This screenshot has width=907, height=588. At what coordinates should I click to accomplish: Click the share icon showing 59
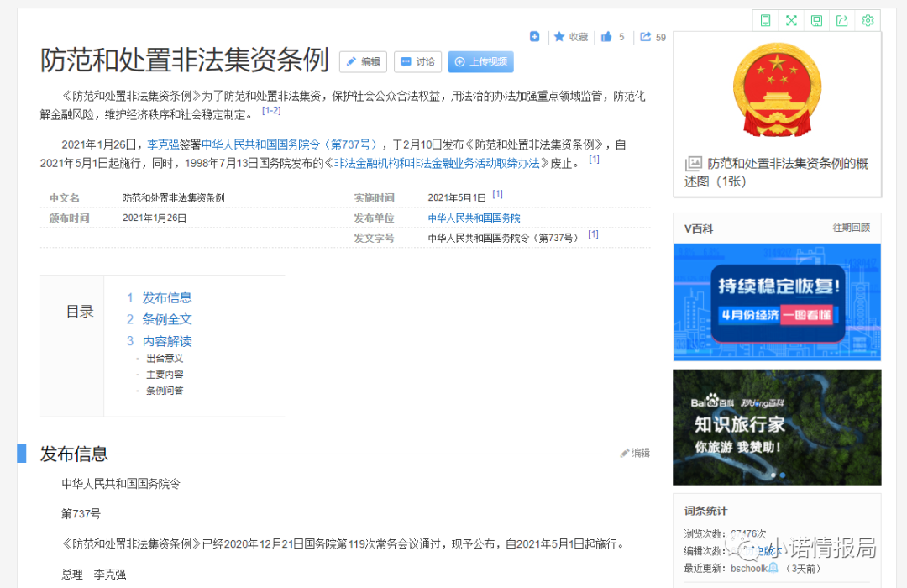[x=653, y=37]
